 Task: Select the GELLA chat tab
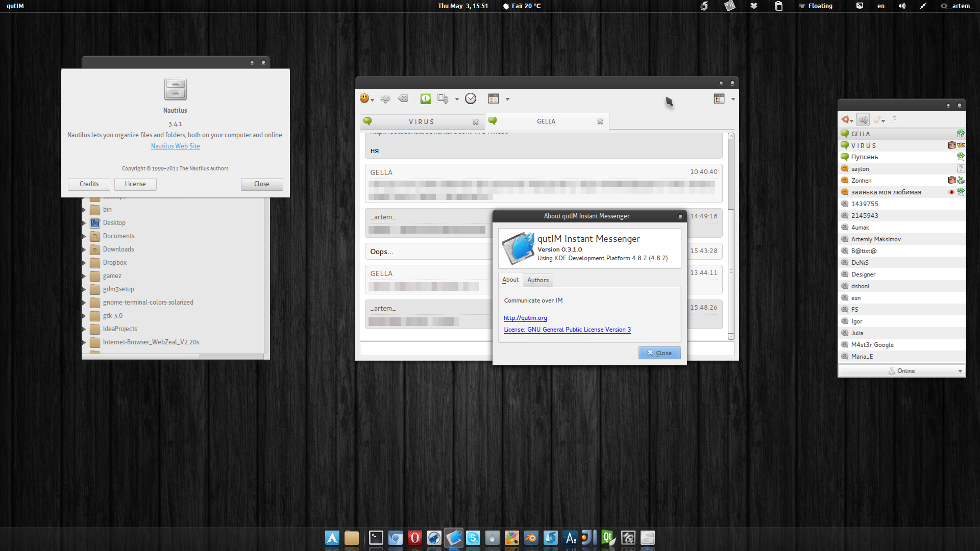click(547, 121)
